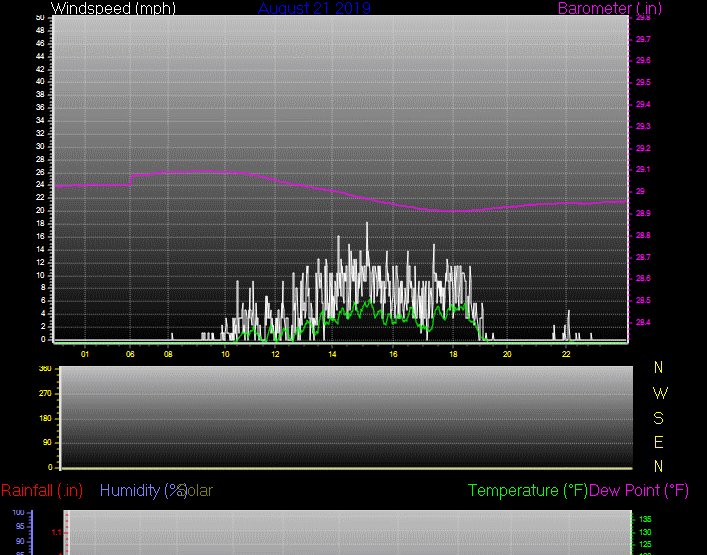Select the "Rainfall (.in)" label

point(42,490)
